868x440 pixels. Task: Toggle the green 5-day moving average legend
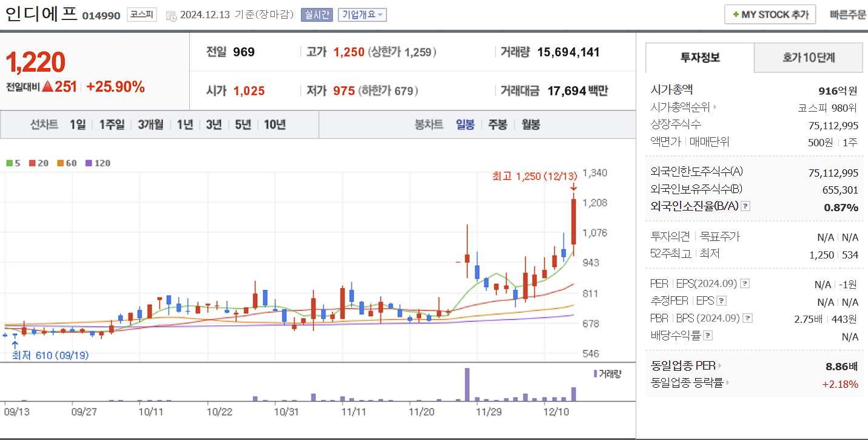coord(10,163)
